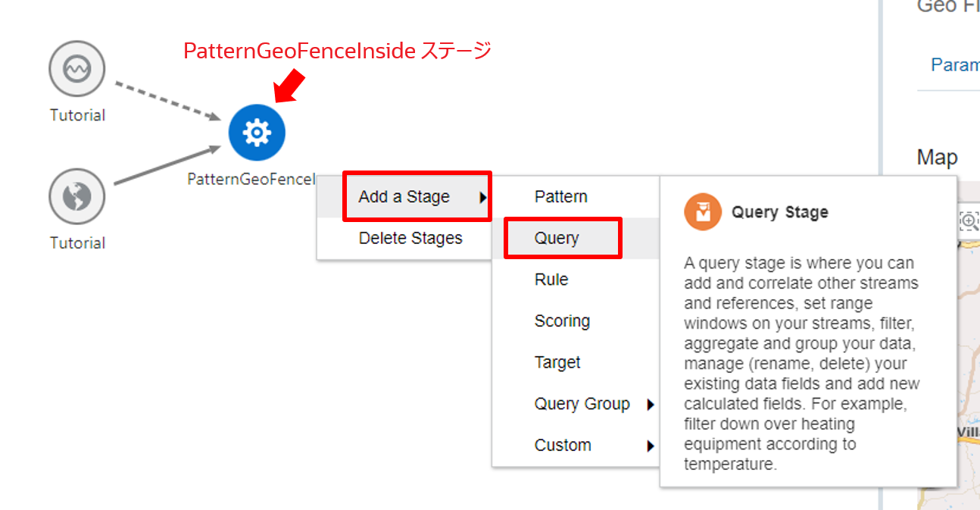
Task: Pick Scoring from stage submenu
Action: pos(562,321)
